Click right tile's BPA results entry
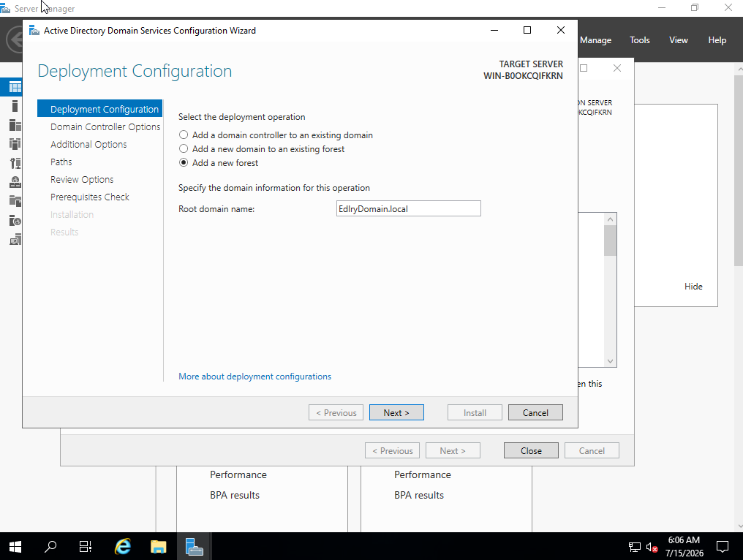Screen dimensions: 743x560 click(419, 495)
